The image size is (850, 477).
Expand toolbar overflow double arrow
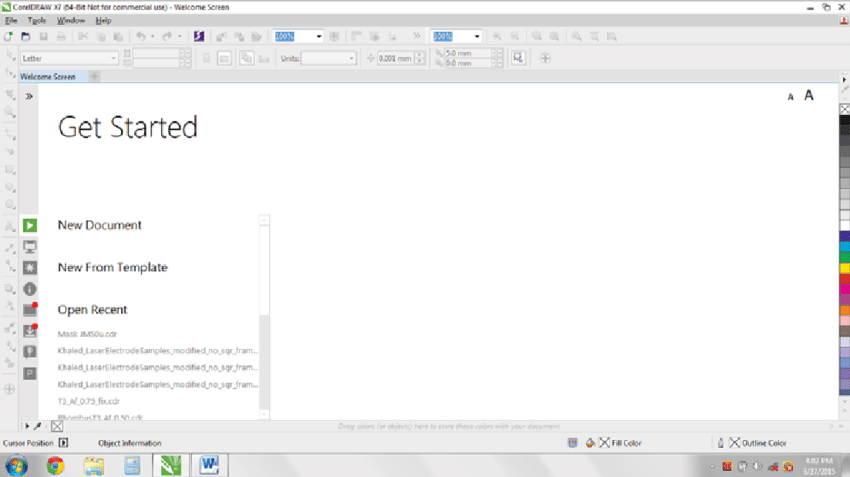click(x=416, y=36)
